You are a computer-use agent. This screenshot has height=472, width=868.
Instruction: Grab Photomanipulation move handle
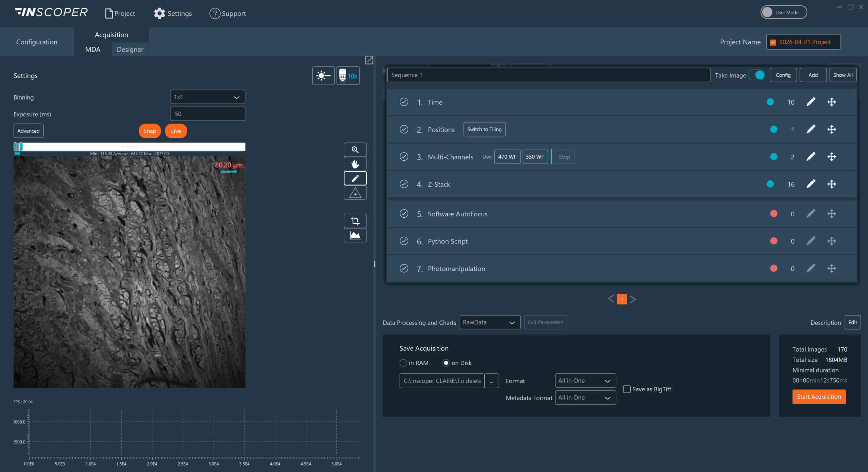pos(832,269)
